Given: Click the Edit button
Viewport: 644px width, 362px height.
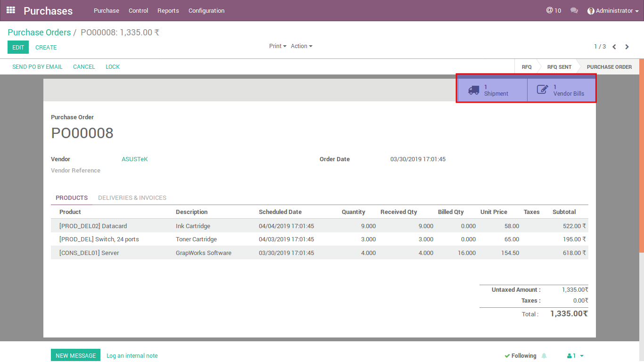Looking at the screenshot, I should point(18,47).
